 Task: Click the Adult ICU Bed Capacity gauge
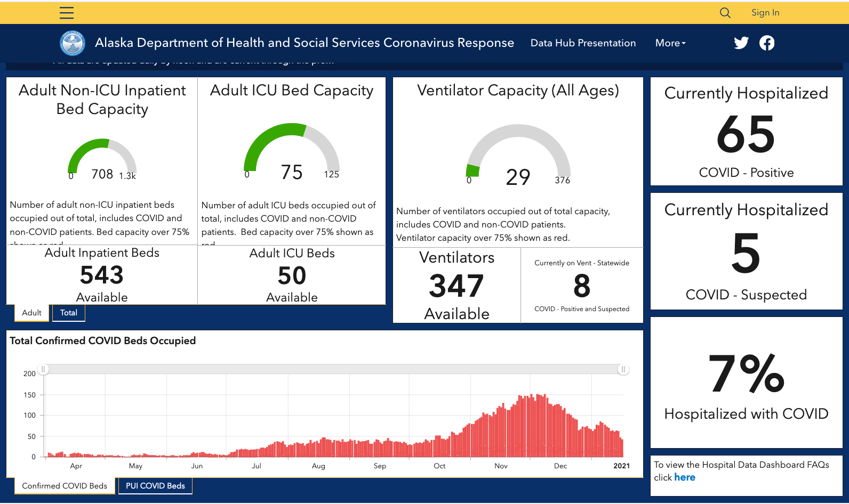click(x=292, y=152)
